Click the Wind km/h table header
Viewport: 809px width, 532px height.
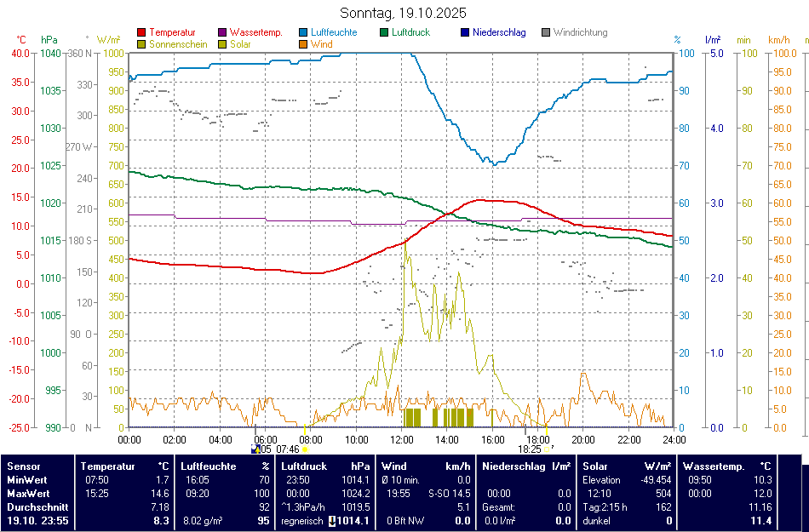pos(394,466)
